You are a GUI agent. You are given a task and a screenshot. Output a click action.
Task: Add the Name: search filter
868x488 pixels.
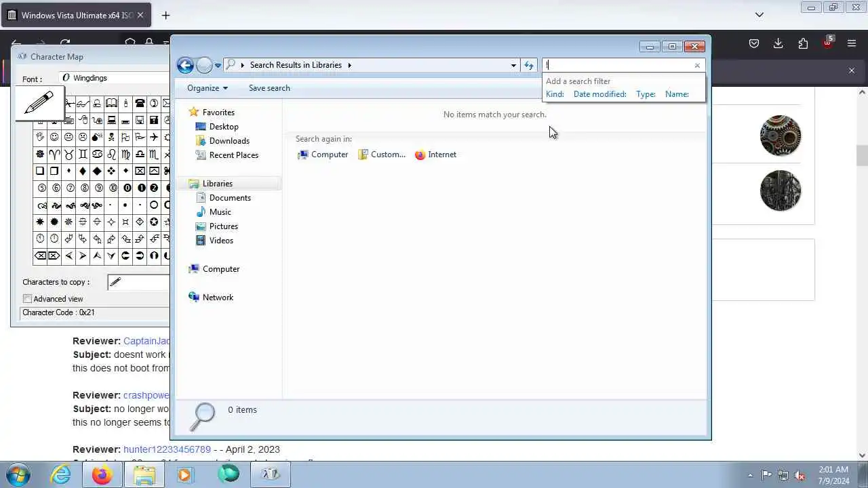click(x=677, y=94)
